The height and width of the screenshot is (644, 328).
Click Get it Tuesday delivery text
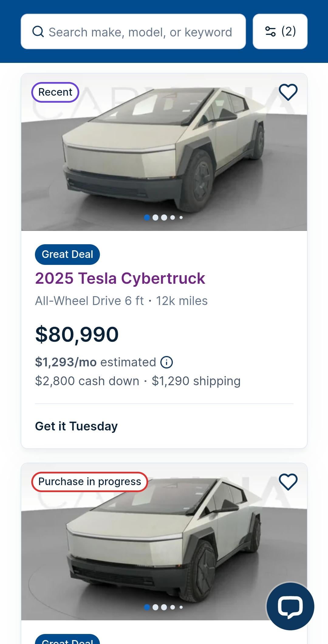76,426
